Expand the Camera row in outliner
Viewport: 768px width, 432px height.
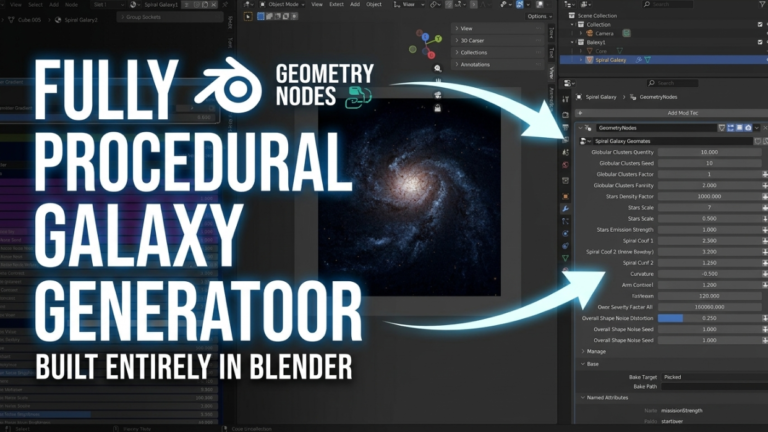point(581,33)
